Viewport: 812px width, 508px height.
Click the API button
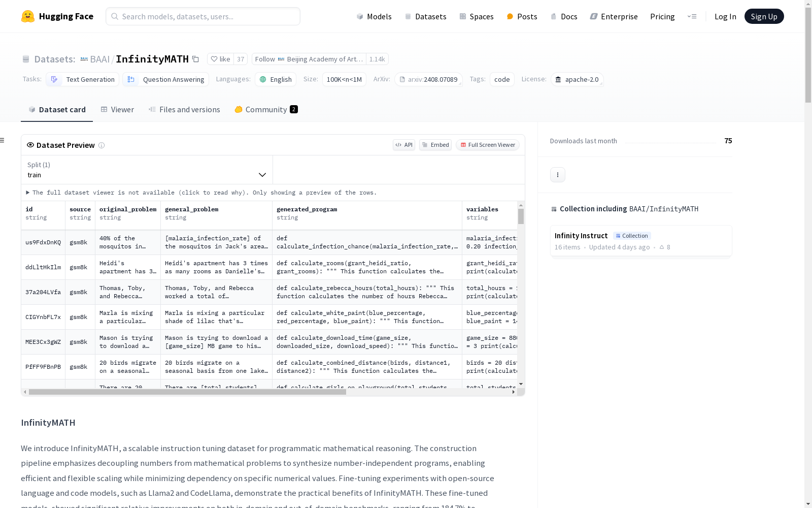pyautogui.click(x=404, y=145)
